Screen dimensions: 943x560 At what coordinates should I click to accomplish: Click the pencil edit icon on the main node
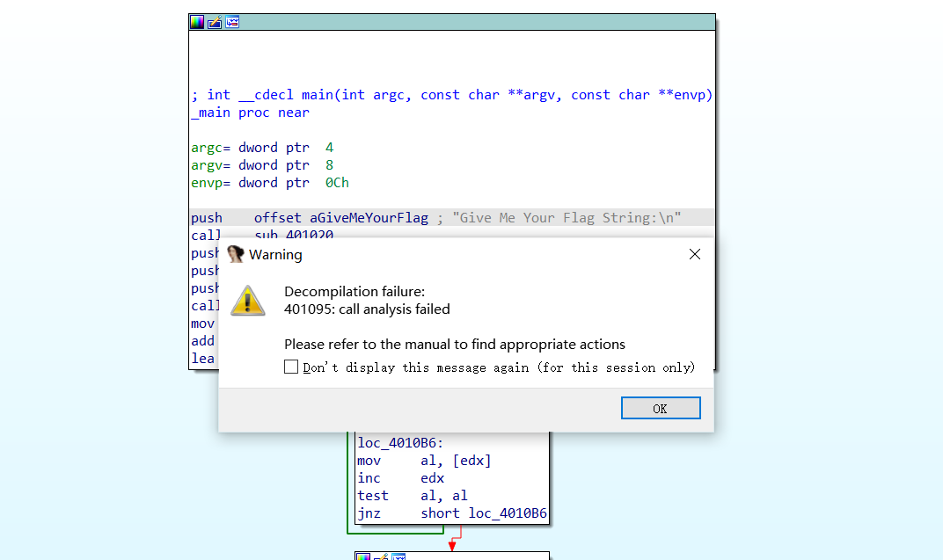(x=214, y=22)
